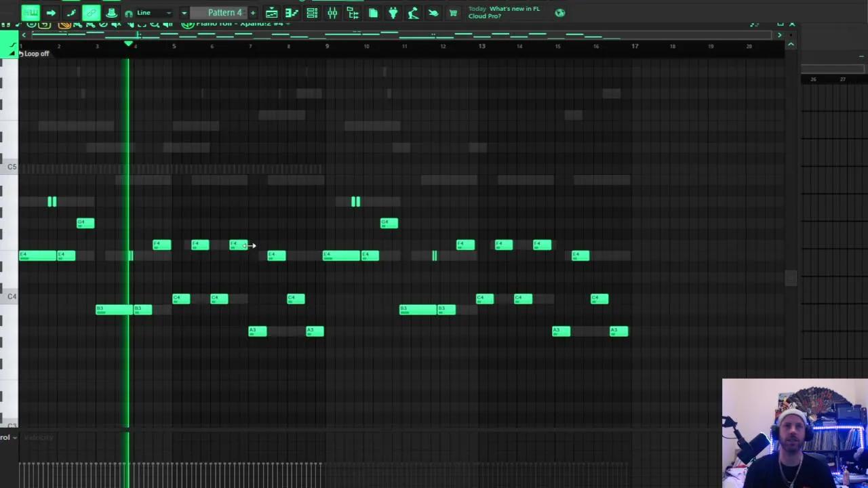This screenshot has width=868, height=488.
Task: Open the plugin picker plug icon
Action: [393, 12]
